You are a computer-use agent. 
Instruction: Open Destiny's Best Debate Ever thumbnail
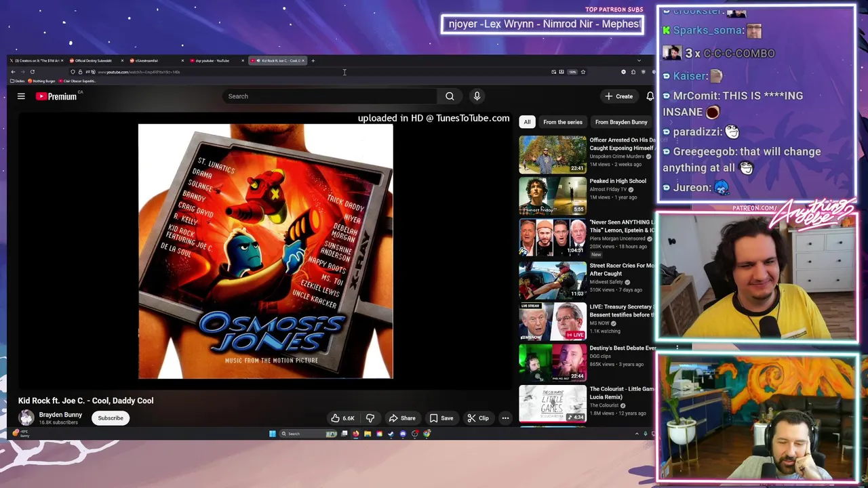(x=553, y=363)
